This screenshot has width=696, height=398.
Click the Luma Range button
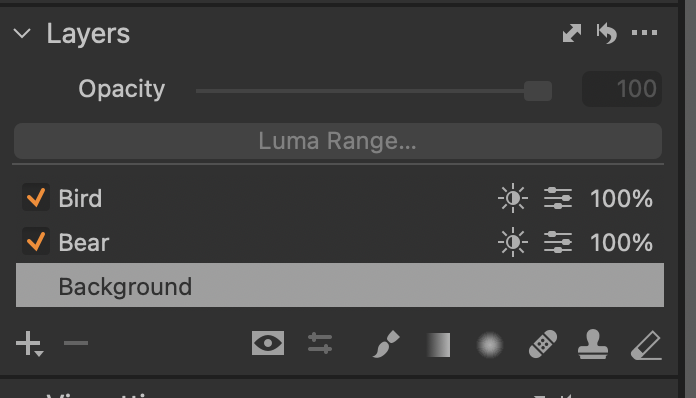tap(338, 141)
